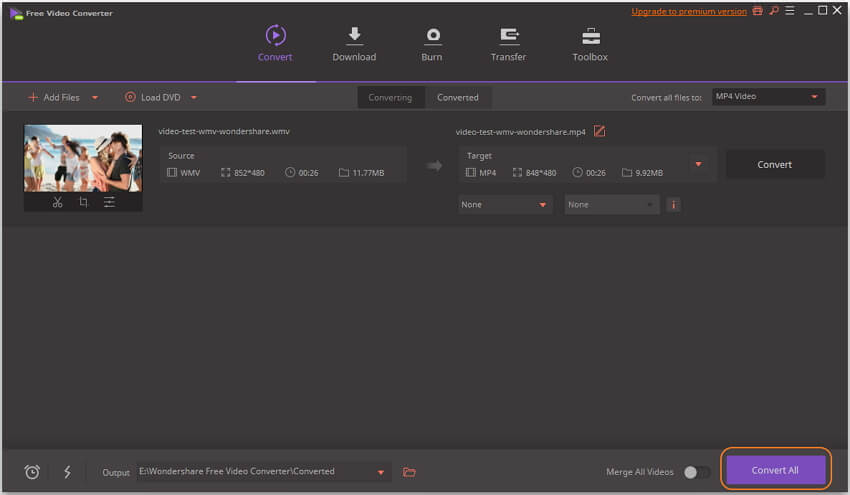Open the Output path dropdown
This screenshot has height=495, width=850.
381,472
